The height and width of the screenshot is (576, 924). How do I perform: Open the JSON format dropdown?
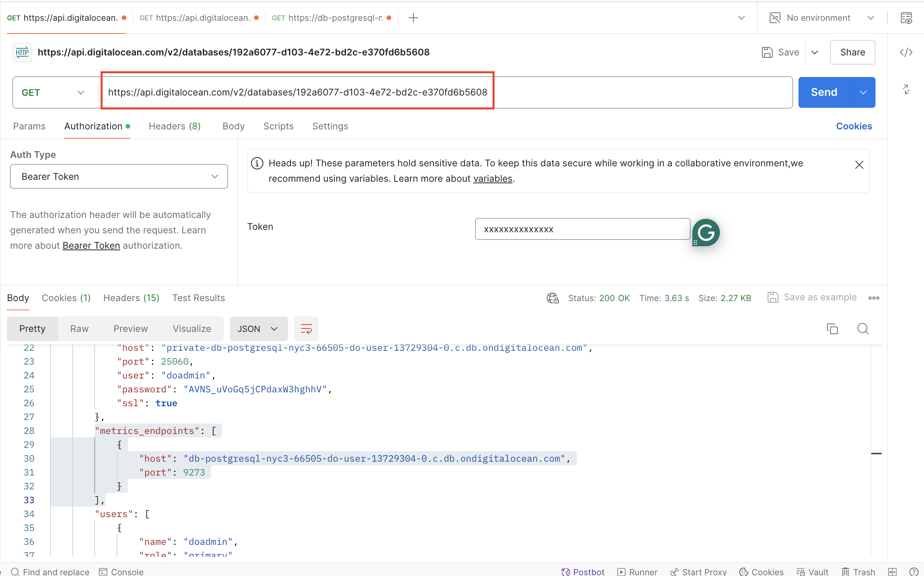(x=258, y=329)
